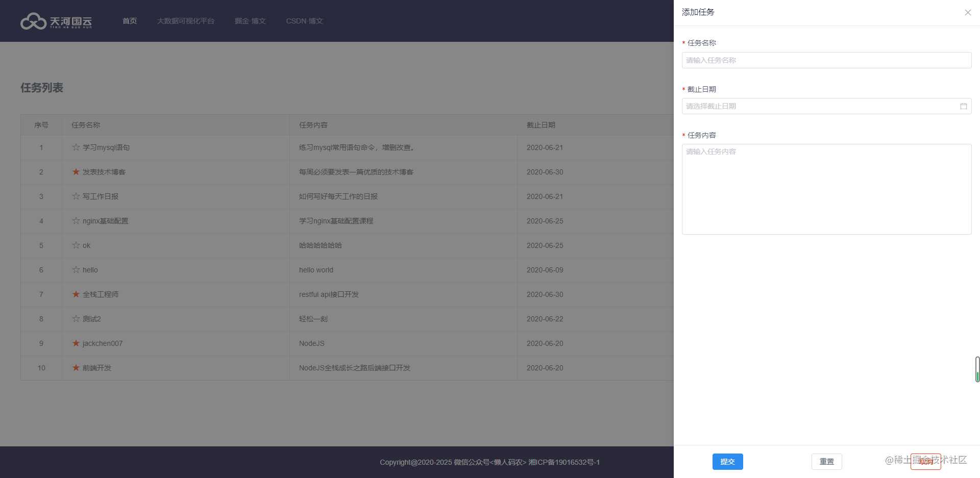Click the 截止日期 column header in table
The width and height of the screenshot is (980, 478).
pyautogui.click(x=541, y=125)
